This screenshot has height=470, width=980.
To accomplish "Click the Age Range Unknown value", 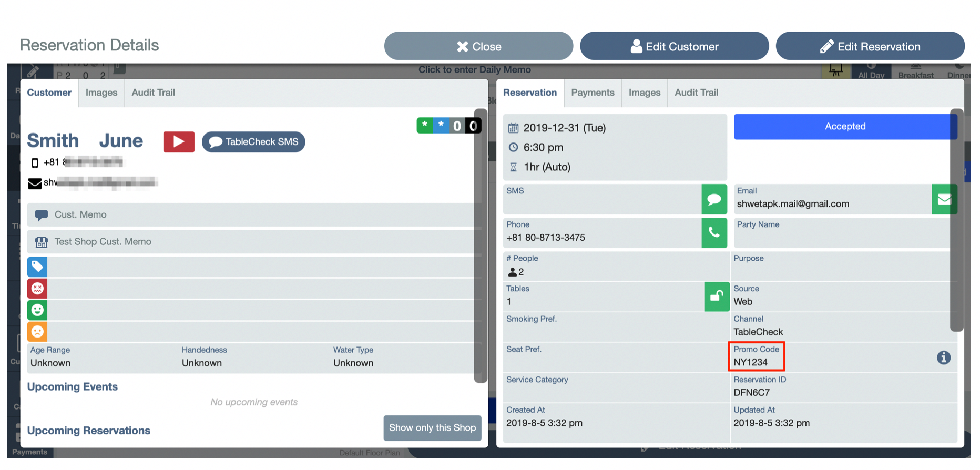I will (50, 363).
